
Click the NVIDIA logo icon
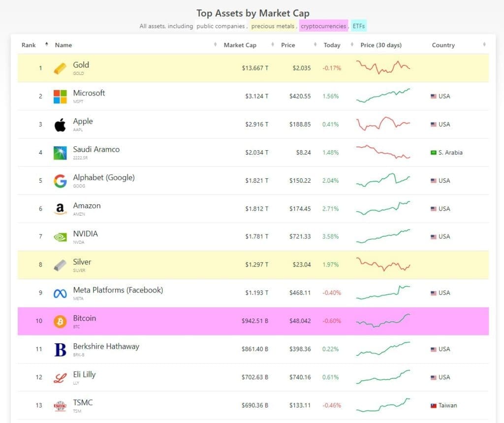[60, 237]
